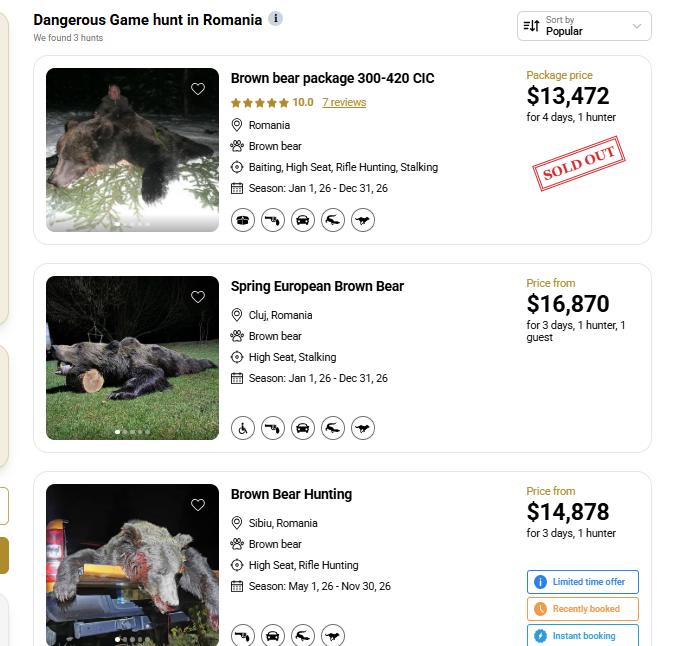Click wheelchair accessibility icon on Spring hunt
The height and width of the screenshot is (646, 673).
click(x=242, y=427)
